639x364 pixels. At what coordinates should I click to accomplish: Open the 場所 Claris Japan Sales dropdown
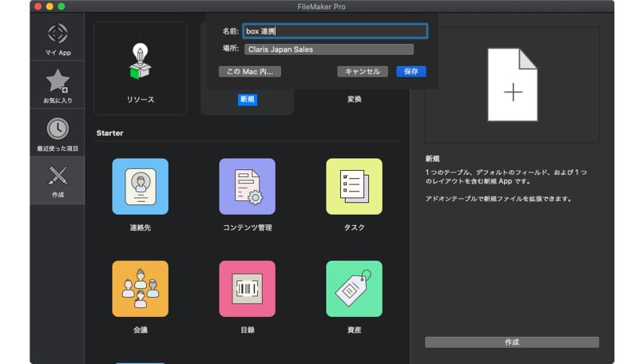point(329,49)
